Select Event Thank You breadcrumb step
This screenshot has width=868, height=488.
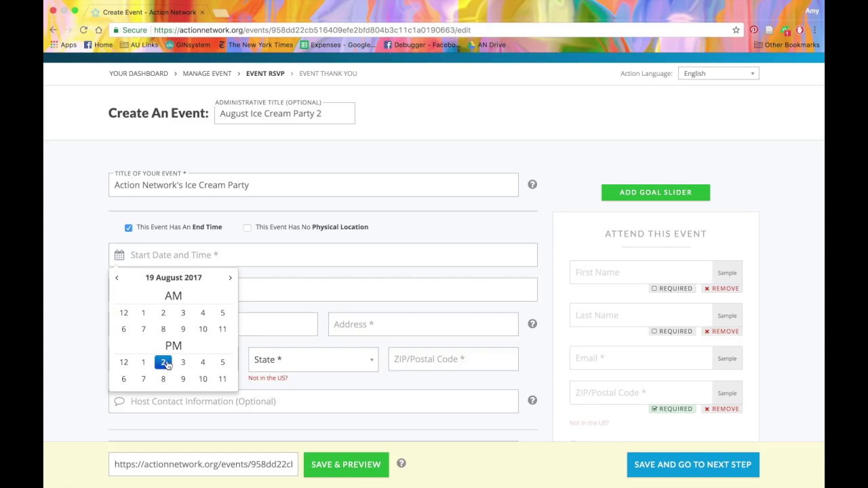click(x=328, y=73)
